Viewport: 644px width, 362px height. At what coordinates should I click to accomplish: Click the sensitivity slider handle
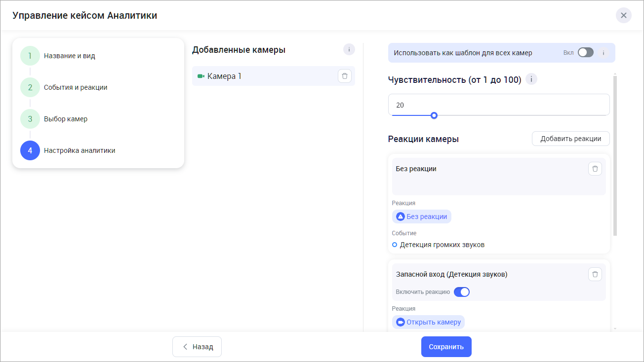coord(434,115)
